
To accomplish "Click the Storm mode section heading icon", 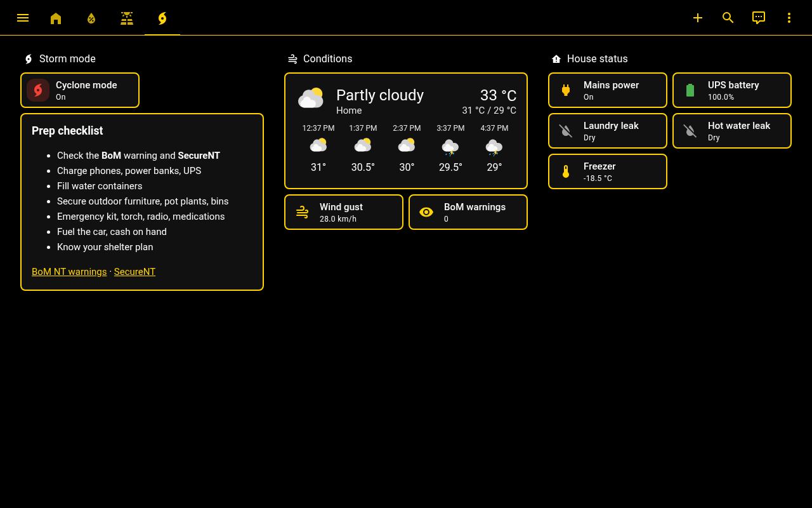I will tap(28, 59).
